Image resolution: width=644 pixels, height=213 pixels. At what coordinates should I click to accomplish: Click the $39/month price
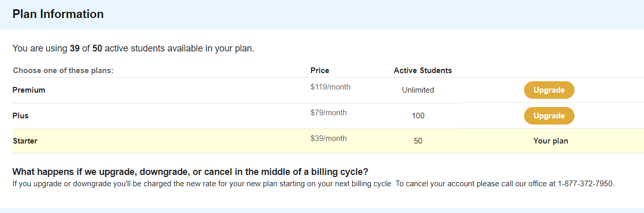coord(328,138)
